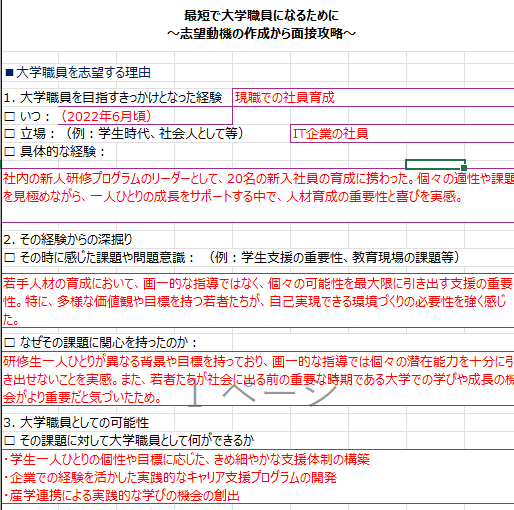Screen dimensions: 514x510
Task: Click the 具体的な経験 checkbox square
Action: tap(10, 152)
